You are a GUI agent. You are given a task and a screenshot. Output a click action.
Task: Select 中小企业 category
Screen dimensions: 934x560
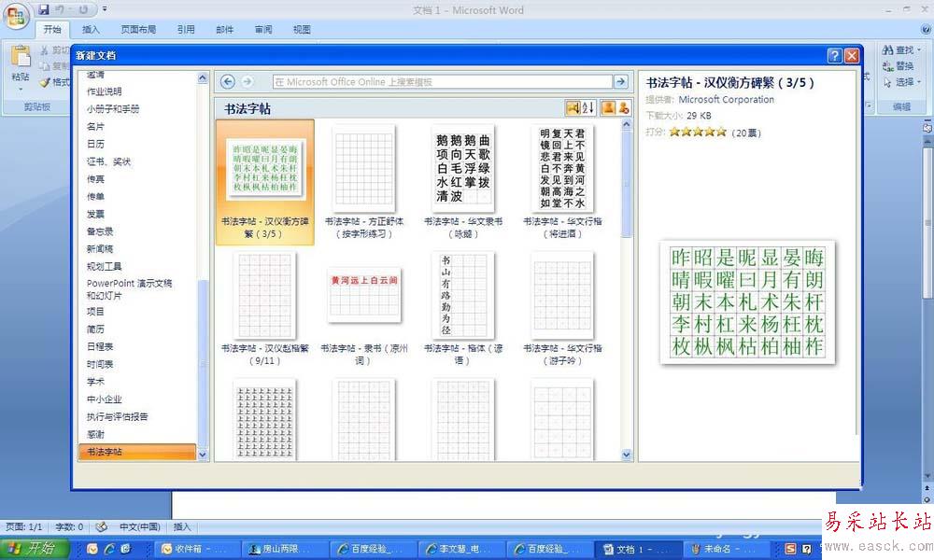click(x=105, y=399)
